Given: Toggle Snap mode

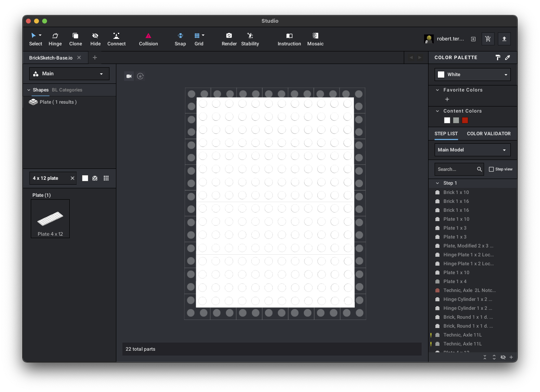Looking at the screenshot, I should pos(180,39).
